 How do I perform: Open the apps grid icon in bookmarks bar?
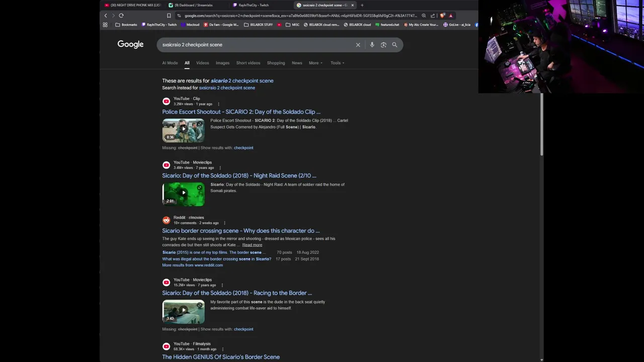click(105, 25)
